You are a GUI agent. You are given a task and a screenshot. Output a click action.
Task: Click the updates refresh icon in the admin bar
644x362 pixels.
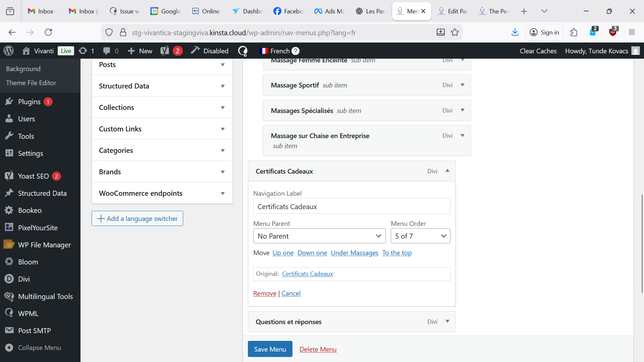coord(83,51)
